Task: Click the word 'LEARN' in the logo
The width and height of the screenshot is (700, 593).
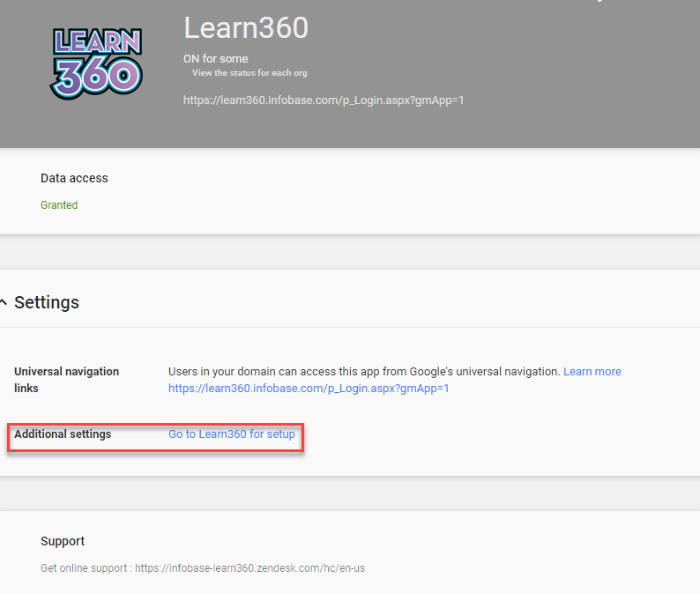Action: (x=97, y=42)
